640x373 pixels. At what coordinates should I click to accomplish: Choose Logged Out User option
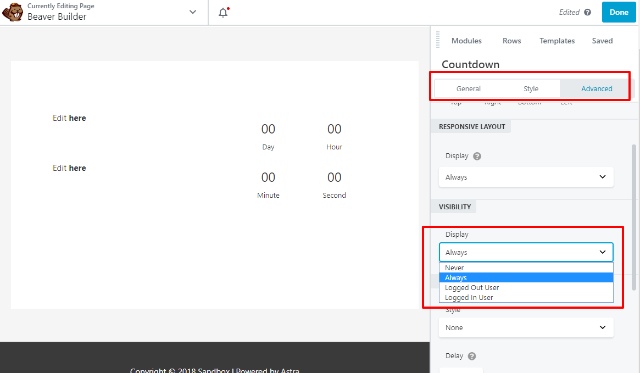(x=526, y=287)
